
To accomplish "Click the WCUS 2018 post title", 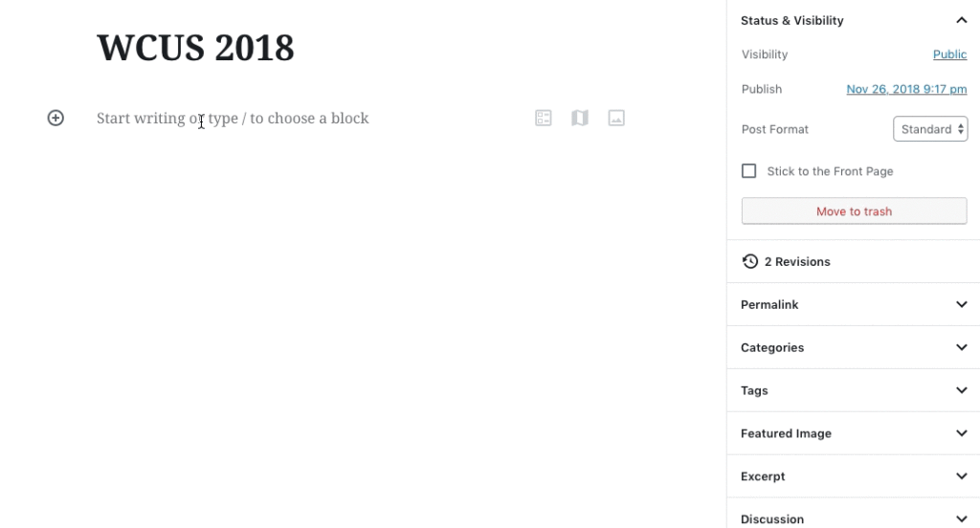I will coord(195,48).
